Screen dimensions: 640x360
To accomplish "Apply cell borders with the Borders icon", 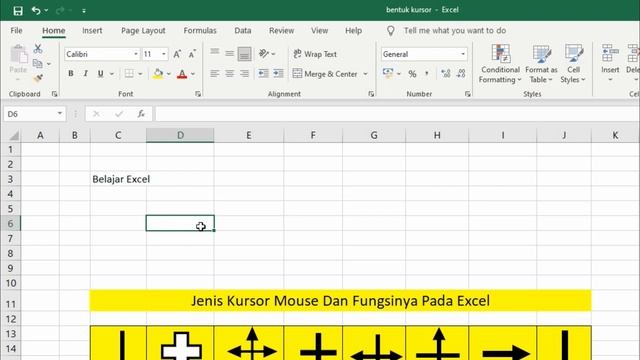I will (x=129, y=74).
